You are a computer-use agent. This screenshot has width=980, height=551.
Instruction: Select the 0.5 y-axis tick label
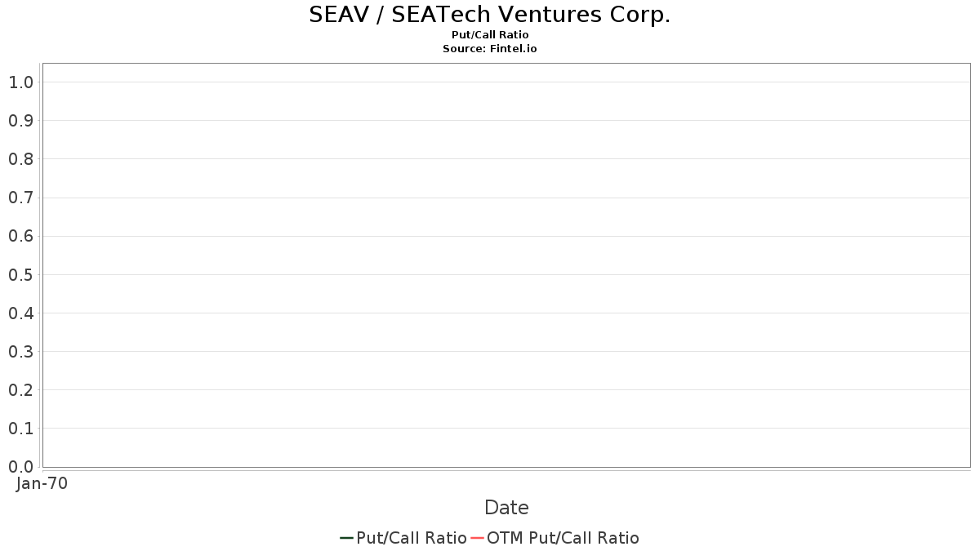[20, 274]
